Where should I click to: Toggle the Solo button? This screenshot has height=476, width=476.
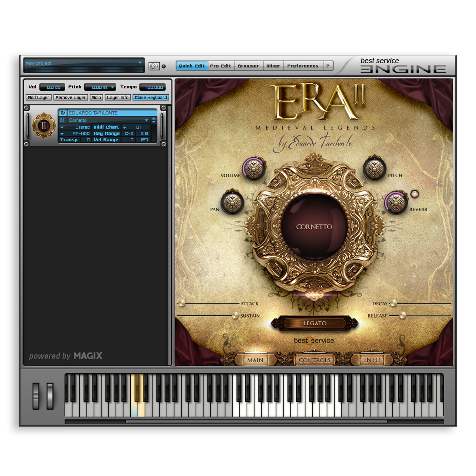96,98
